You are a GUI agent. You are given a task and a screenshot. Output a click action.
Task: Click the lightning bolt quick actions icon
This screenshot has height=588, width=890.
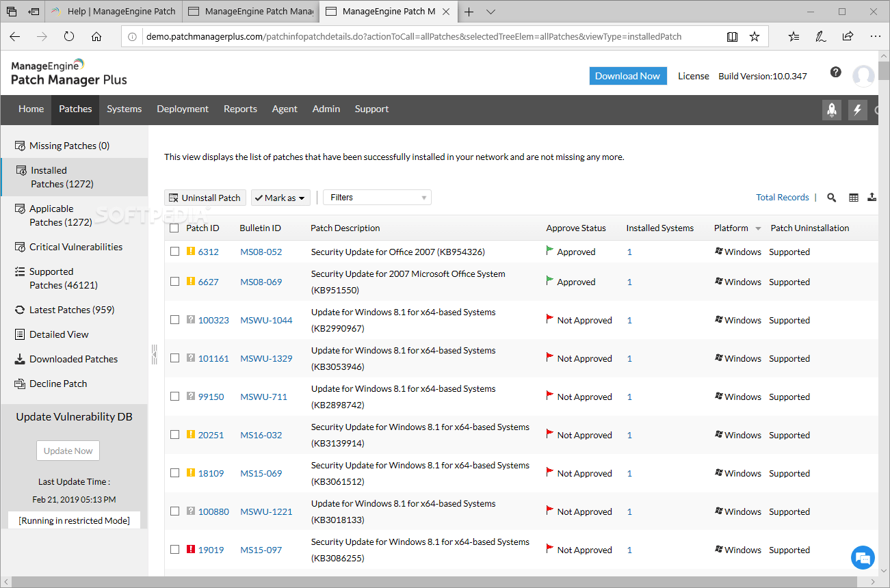click(858, 109)
